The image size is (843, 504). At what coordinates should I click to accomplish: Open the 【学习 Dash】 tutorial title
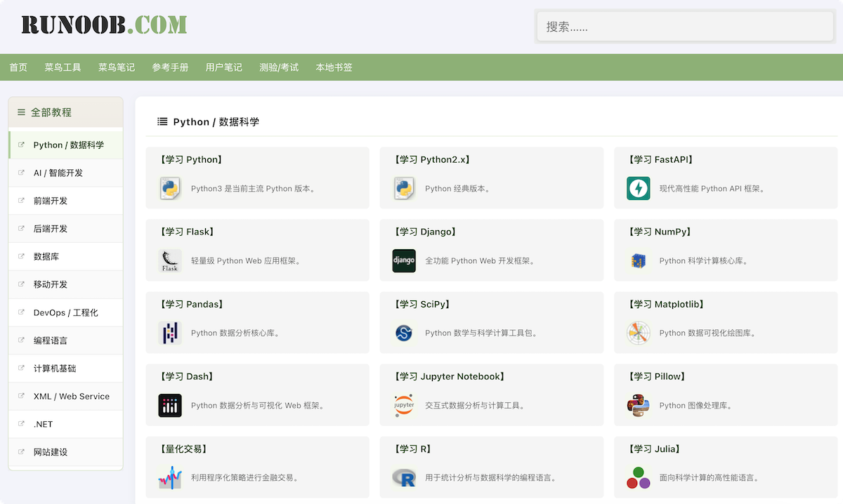pyautogui.click(x=187, y=376)
